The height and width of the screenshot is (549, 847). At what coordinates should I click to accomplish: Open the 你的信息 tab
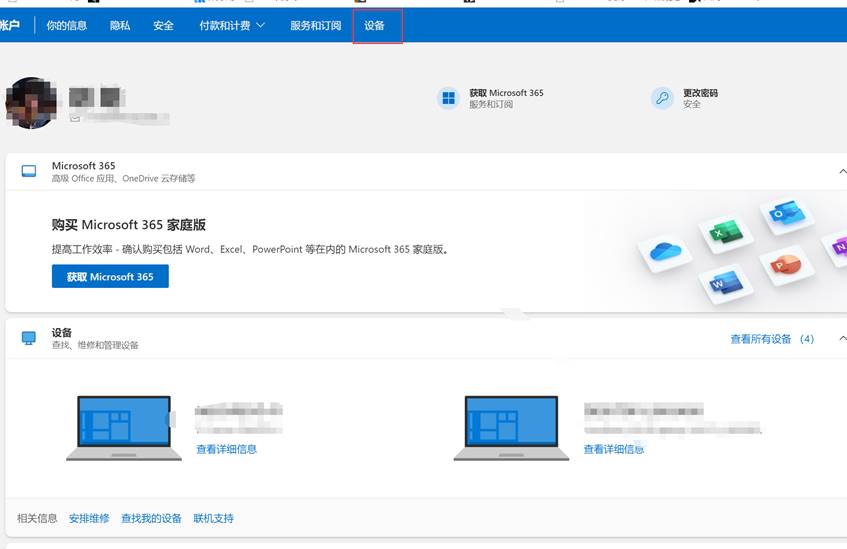click(x=66, y=25)
